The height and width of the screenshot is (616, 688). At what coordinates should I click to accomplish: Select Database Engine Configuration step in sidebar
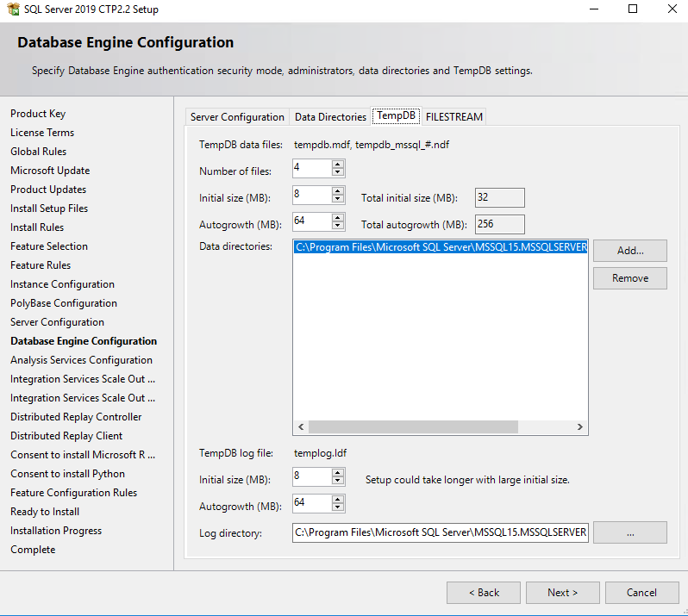(x=84, y=341)
